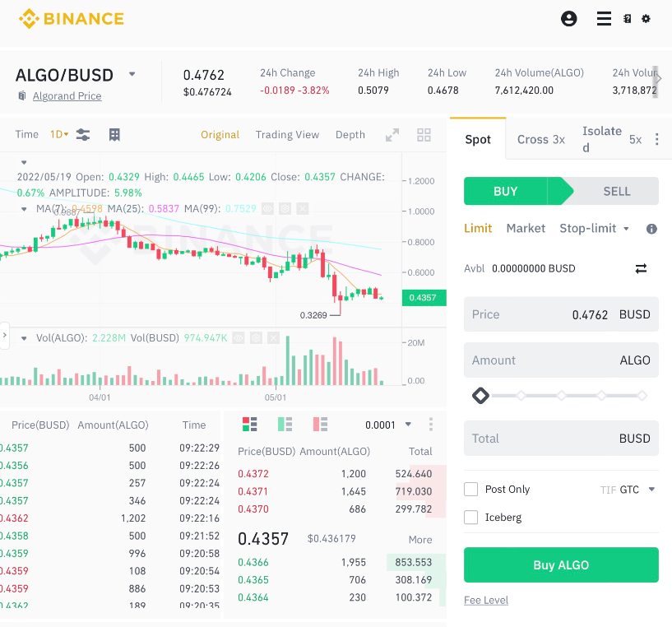Viewport: 672px width, 627px height.
Task: Select the Cross 3x tab
Action: (541, 139)
